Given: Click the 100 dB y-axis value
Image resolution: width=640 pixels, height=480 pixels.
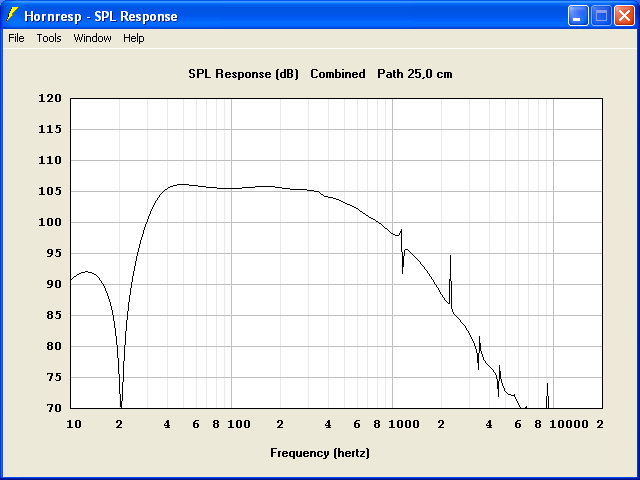Looking at the screenshot, I should coord(50,222).
